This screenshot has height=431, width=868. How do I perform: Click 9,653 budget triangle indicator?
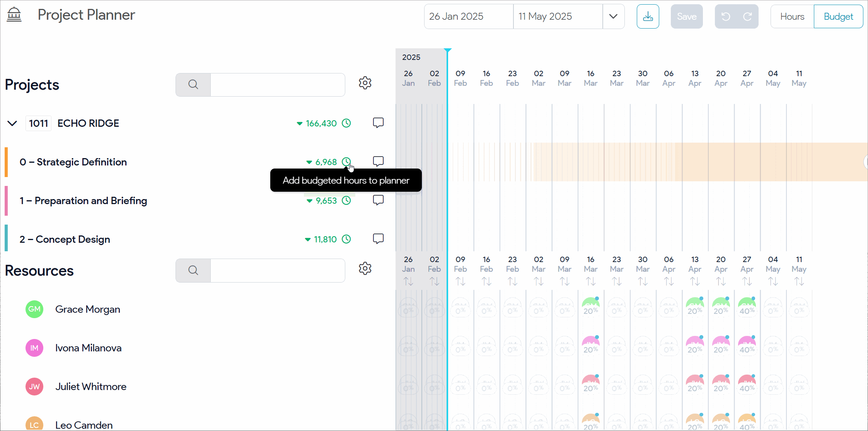(x=309, y=201)
